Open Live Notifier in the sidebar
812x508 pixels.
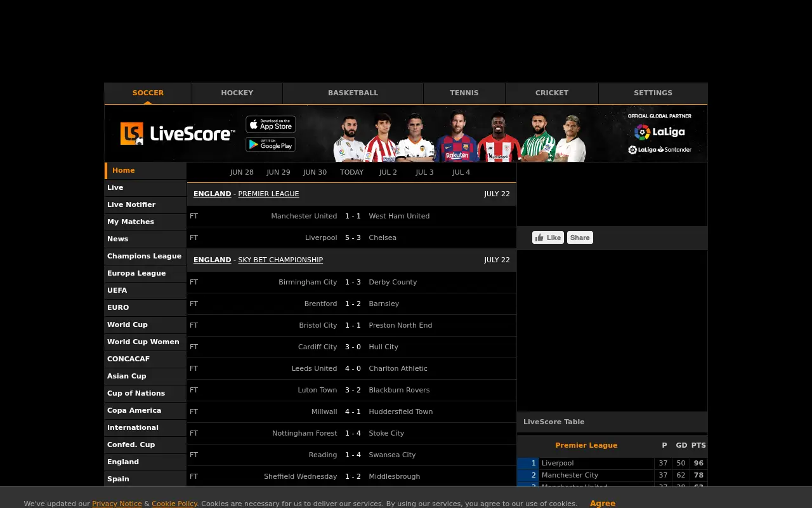[x=145, y=204]
